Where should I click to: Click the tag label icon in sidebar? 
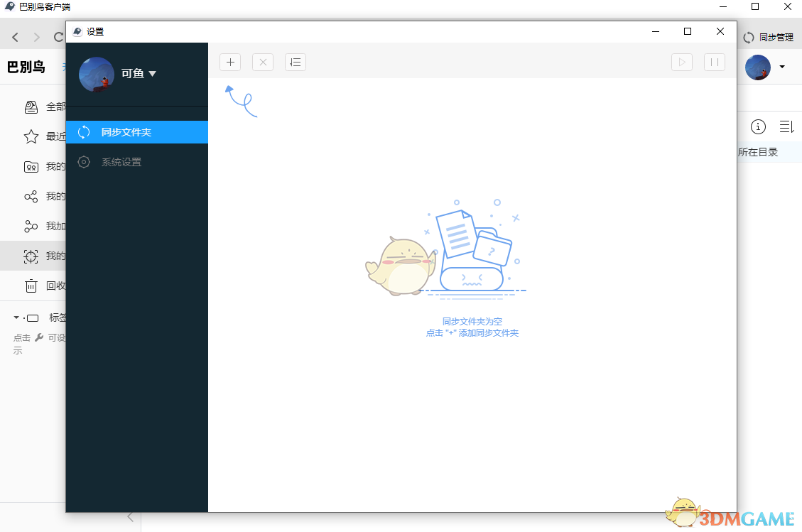click(x=31, y=318)
